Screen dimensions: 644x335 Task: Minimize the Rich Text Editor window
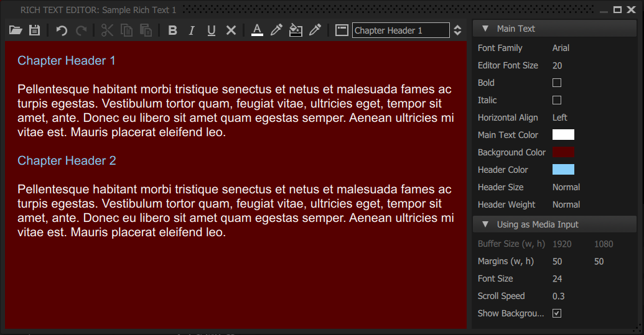click(604, 11)
